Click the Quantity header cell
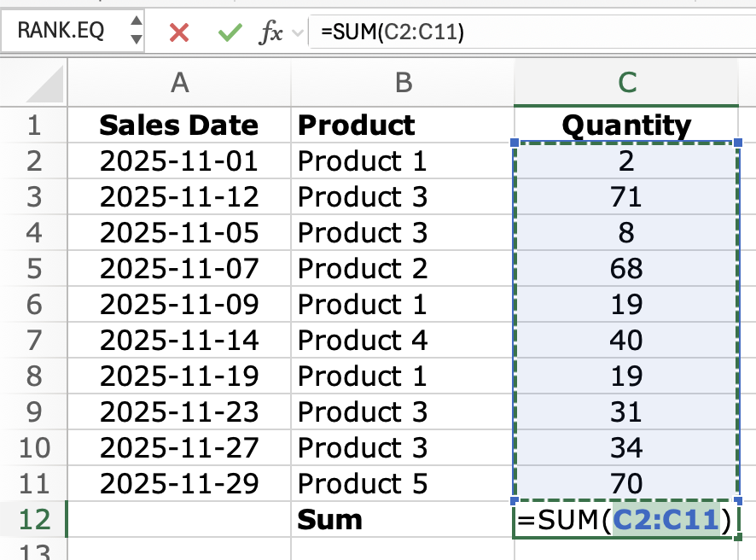The image size is (756, 560). tap(627, 125)
